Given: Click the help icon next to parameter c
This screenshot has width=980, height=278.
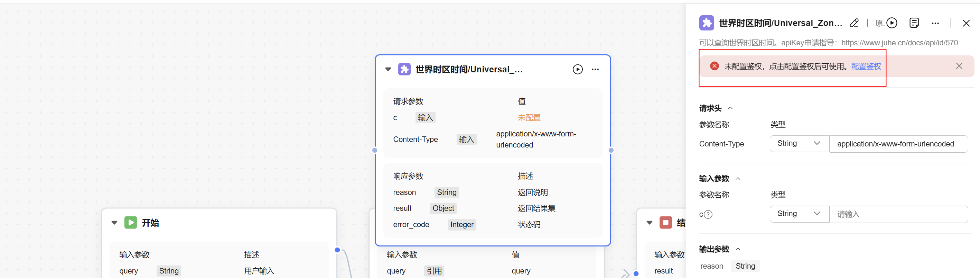Looking at the screenshot, I should point(708,214).
